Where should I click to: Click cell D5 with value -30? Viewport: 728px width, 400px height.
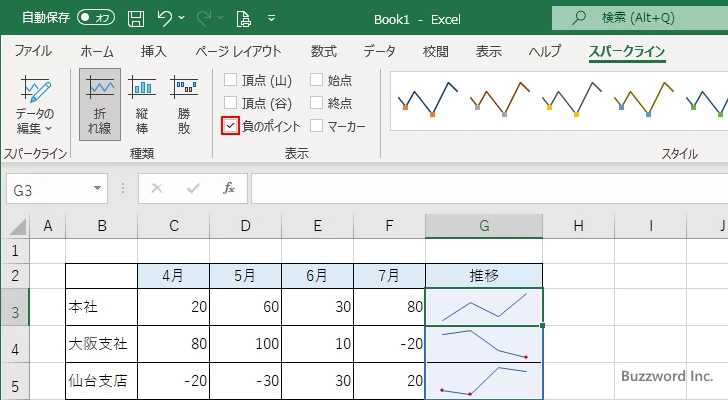click(x=245, y=381)
